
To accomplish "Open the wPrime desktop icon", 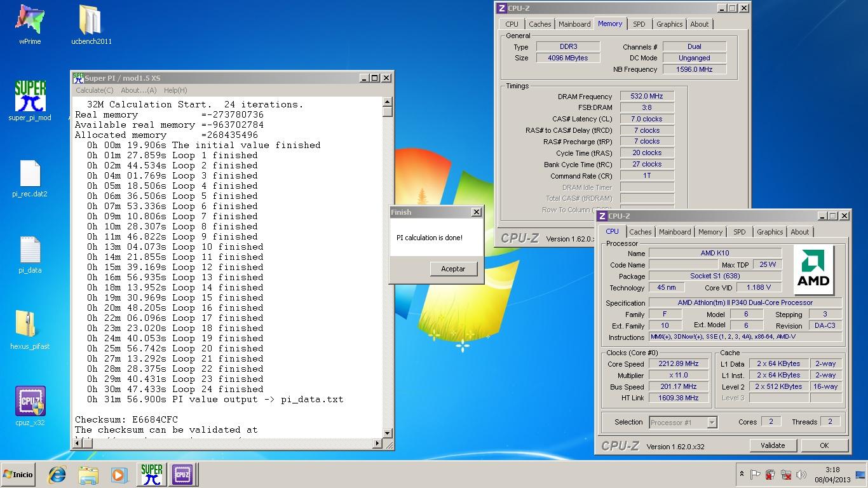I will 30,24.
